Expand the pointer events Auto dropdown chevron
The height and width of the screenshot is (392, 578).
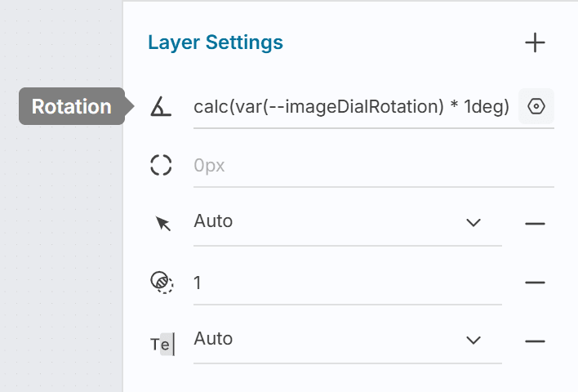[474, 223]
